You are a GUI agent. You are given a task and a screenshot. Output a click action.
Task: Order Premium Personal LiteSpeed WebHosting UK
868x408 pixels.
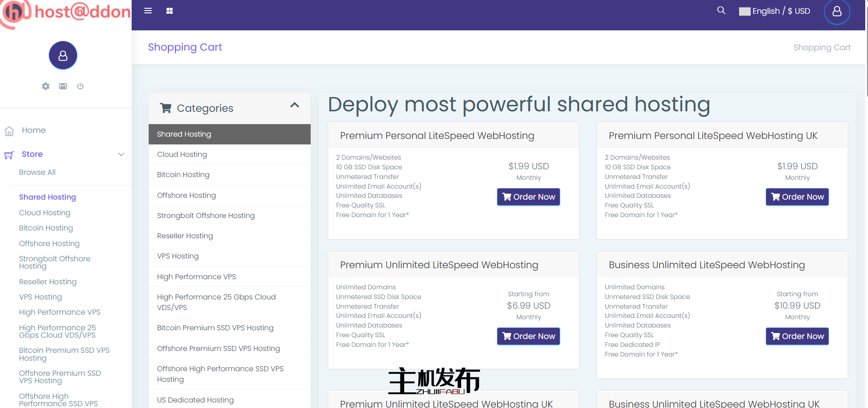point(797,197)
